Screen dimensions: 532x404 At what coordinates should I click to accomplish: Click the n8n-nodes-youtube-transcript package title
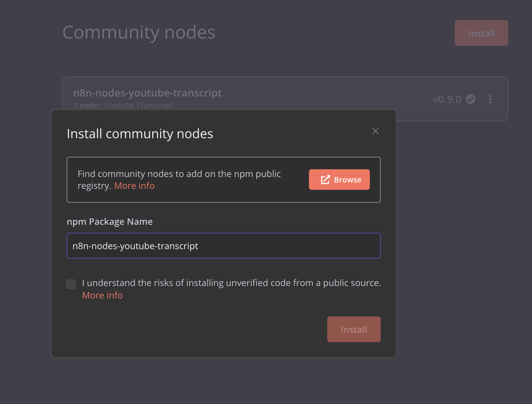pos(147,93)
